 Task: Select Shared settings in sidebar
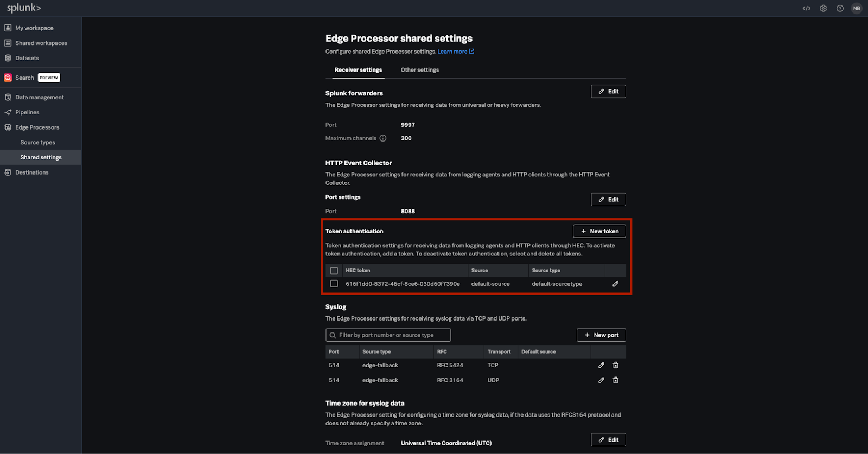41,157
